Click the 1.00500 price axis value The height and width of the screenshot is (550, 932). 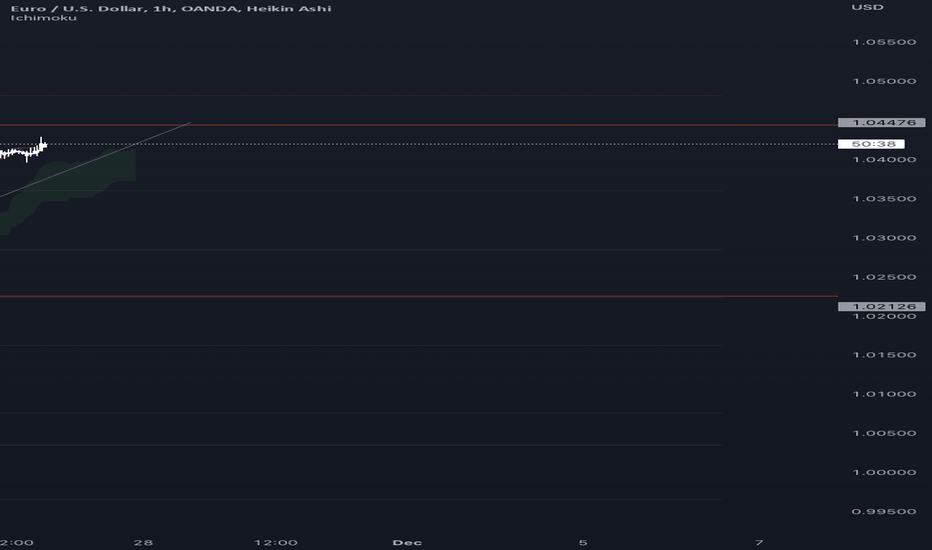point(884,433)
